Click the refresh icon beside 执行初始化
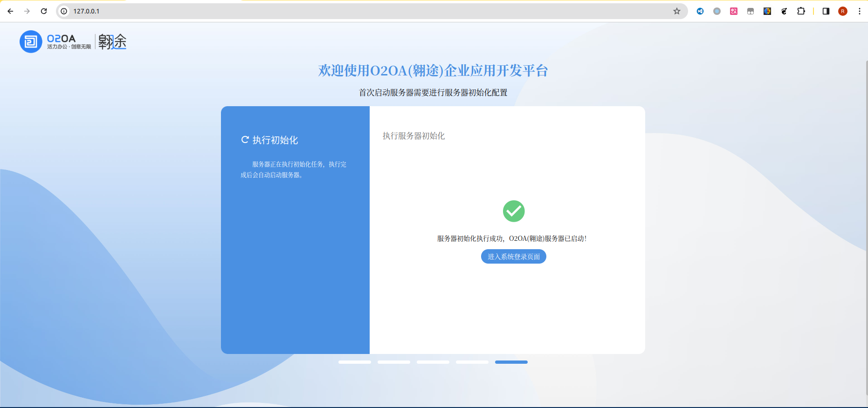 (245, 140)
